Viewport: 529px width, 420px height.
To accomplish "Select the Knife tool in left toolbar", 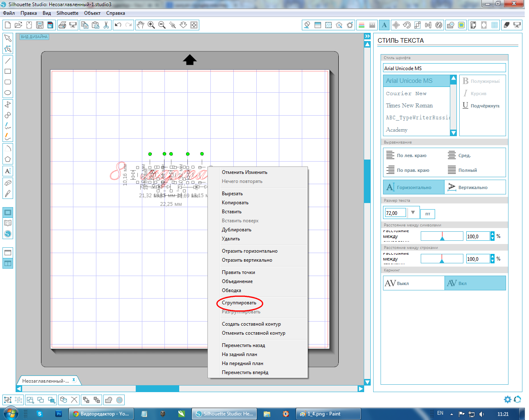I will click(8, 193).
